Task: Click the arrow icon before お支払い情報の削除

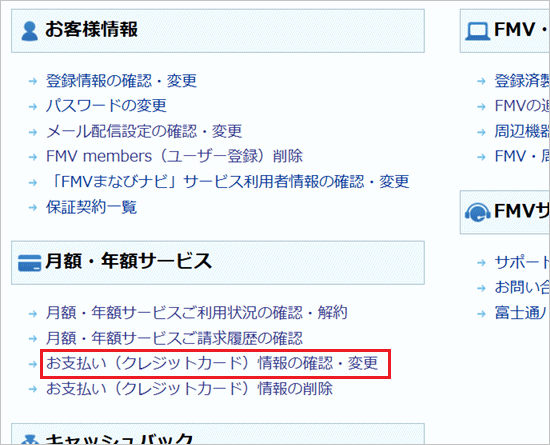Action: point(33,389)
